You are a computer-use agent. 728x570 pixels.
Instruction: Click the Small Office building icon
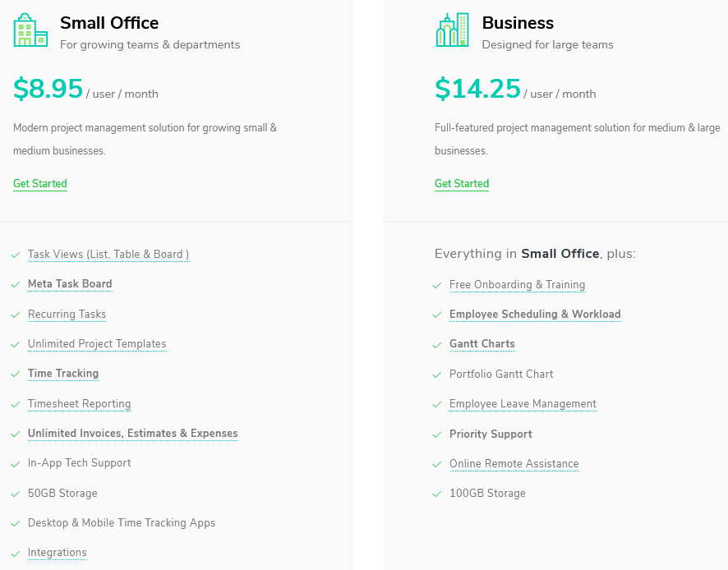coord(30,31)
